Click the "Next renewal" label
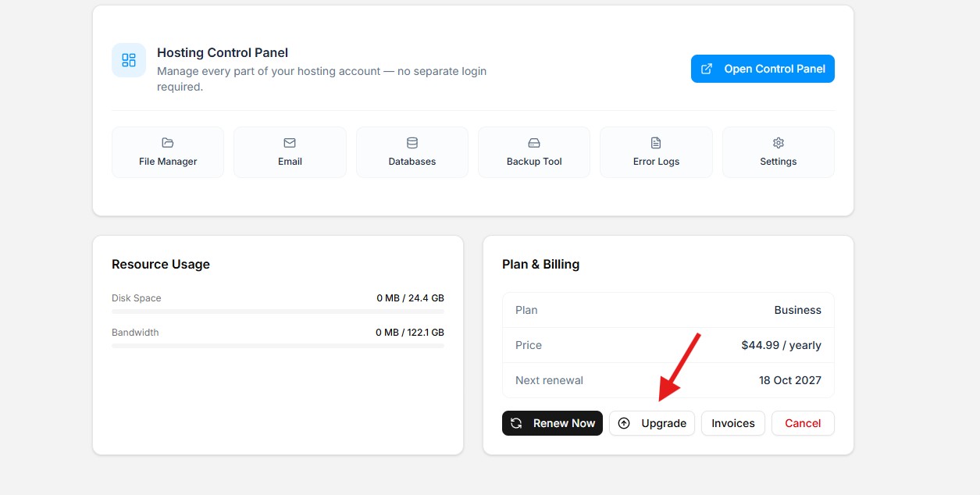This screenshot has height=495, width=980. click(549, 380)
